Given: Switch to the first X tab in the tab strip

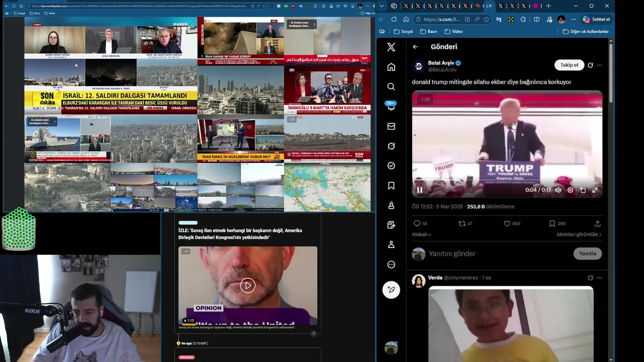Looking at the screenshot, I should pyautogui.click(x=406, y=6).
